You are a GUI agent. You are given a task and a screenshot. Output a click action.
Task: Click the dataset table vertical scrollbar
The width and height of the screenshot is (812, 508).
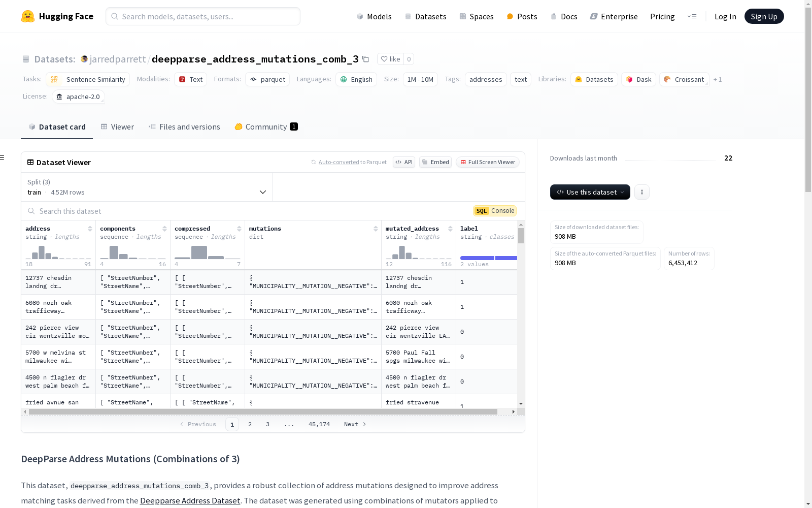coord(521,236)
